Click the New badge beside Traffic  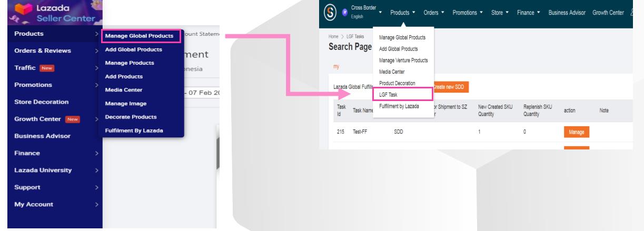[46, 67]
